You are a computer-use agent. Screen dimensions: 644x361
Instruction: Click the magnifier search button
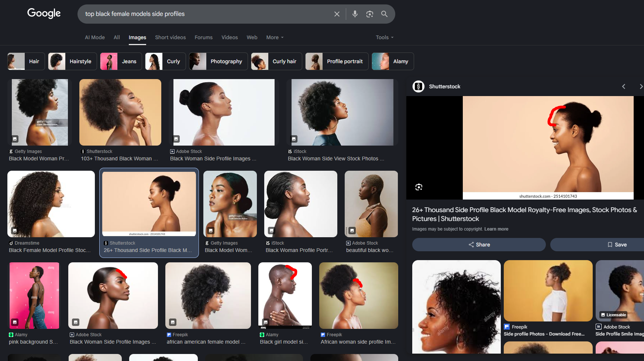click(384, 14)
